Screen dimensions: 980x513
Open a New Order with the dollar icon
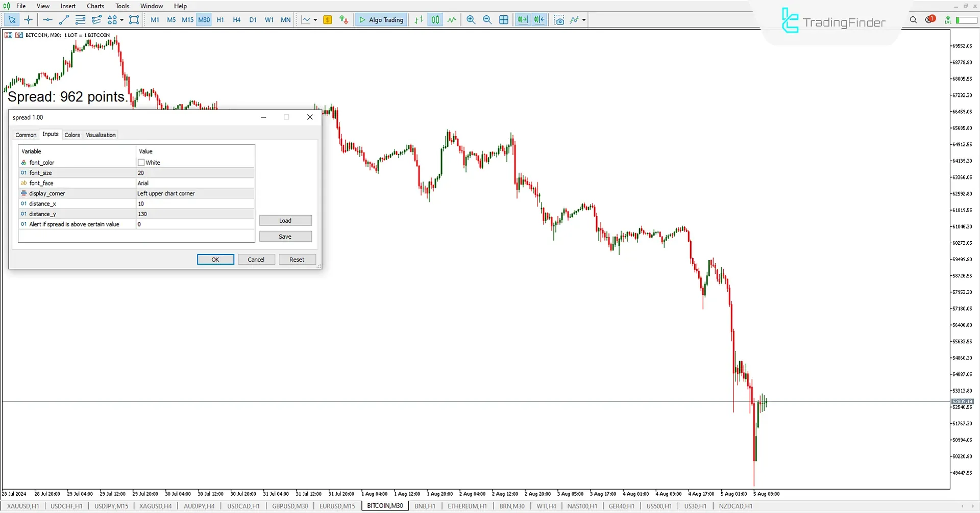tap(327, 20)
